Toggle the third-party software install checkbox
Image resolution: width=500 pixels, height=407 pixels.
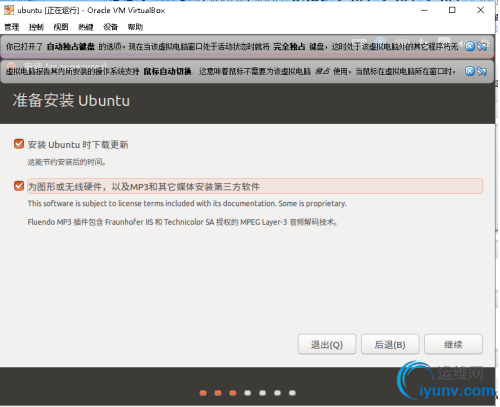click(19, 186)
